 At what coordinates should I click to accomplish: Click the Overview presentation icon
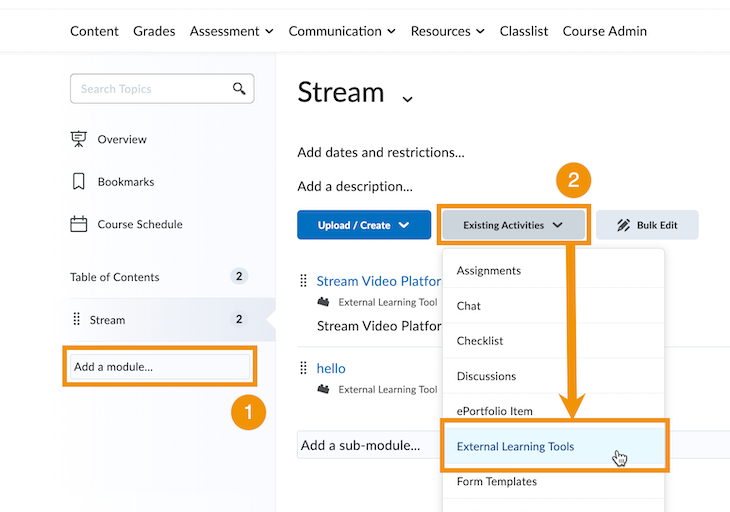[x=79, y=139]
